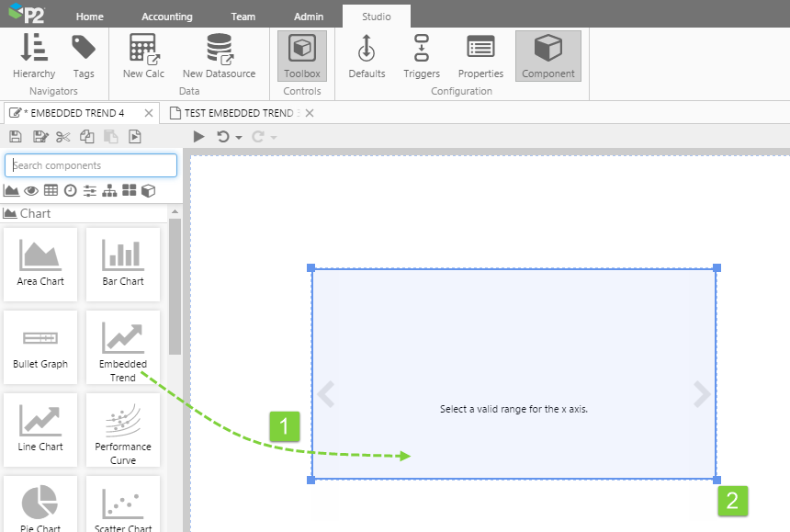790x532 pixels.
Task: Create a New Calc
Action: (x=143, y=56)
